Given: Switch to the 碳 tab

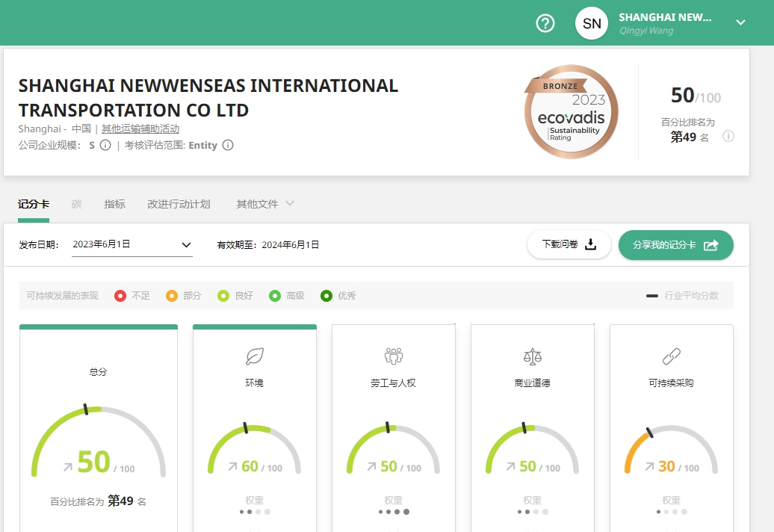Looking at the screenshot, I should (x=76, y=204).
